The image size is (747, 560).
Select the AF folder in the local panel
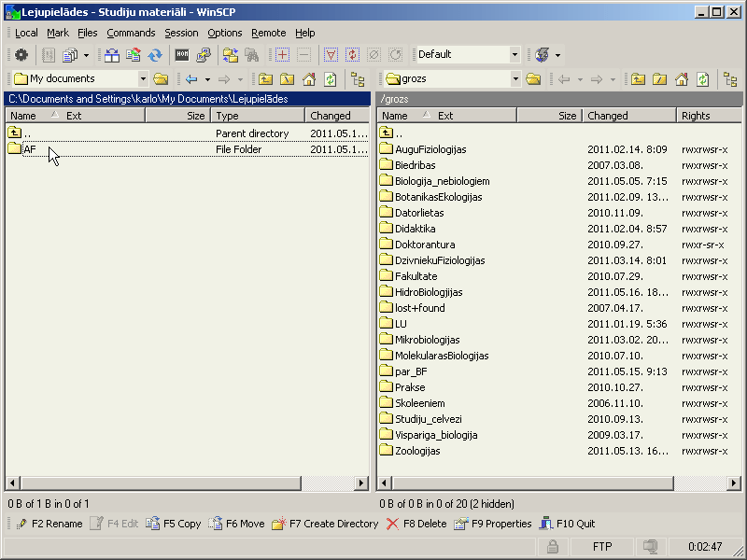click(x=29, y=149)
